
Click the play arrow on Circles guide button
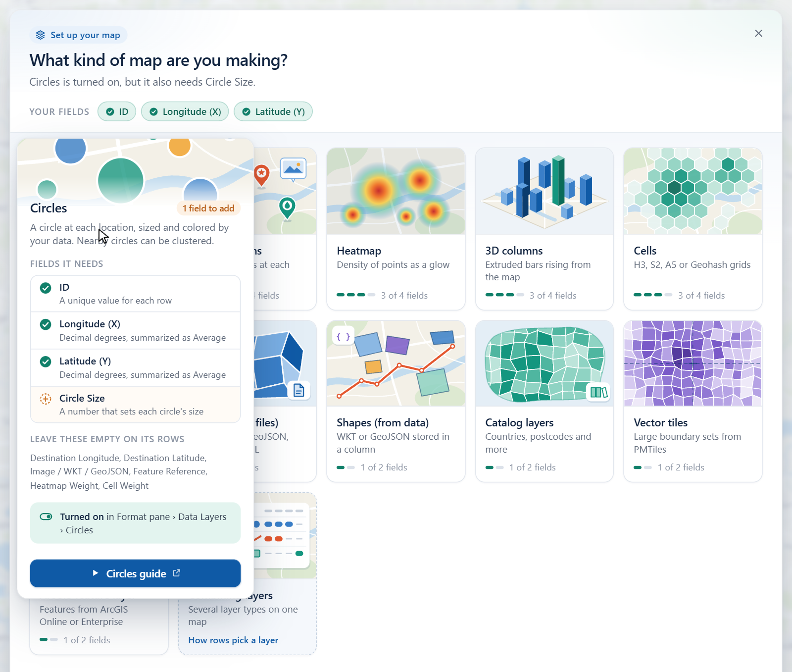point(96,573)
